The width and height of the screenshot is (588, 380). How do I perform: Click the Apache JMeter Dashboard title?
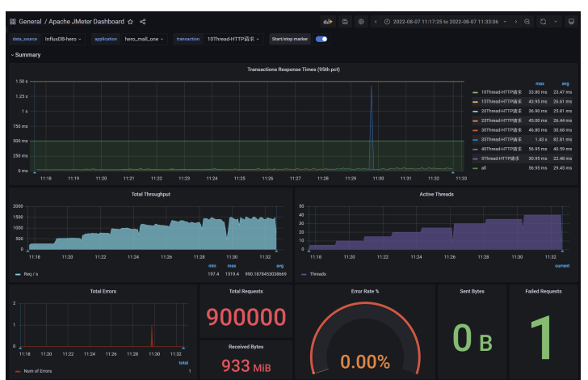(x=86, y=22)
